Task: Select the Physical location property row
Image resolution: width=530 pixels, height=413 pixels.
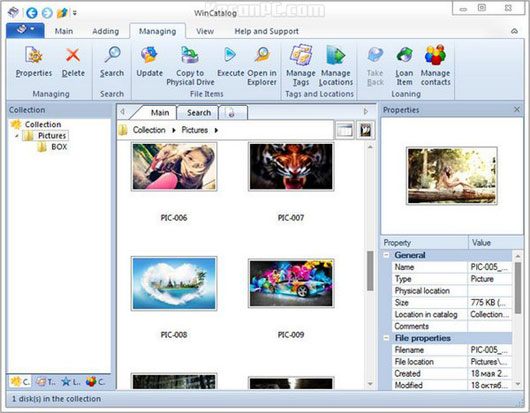Action: click(x=452, y=291)
